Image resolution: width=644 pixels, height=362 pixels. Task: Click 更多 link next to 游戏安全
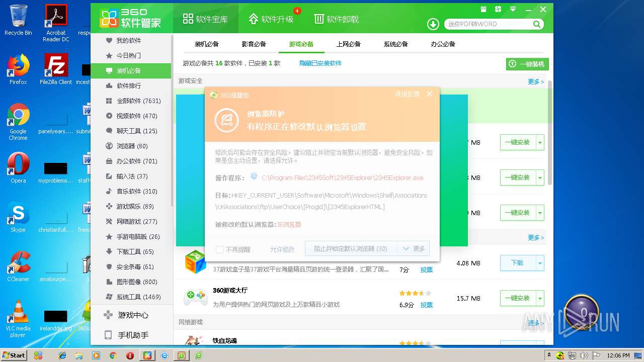536,81
